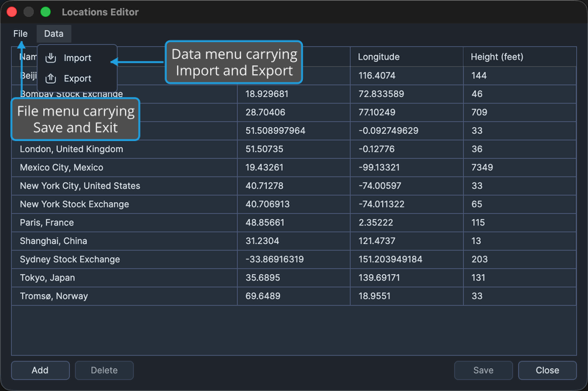Click longitude cell 18.9551
Image resolution: width=588 pixels, height=391 pixels.
[x=406, y=296]
